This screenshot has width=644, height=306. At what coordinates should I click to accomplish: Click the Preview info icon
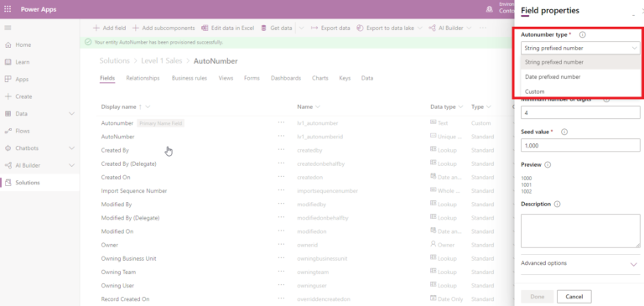(548, 164)
